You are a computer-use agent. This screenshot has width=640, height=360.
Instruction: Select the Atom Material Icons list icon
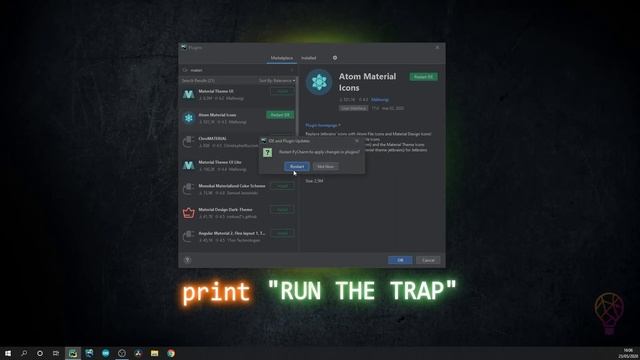[189, 118]
